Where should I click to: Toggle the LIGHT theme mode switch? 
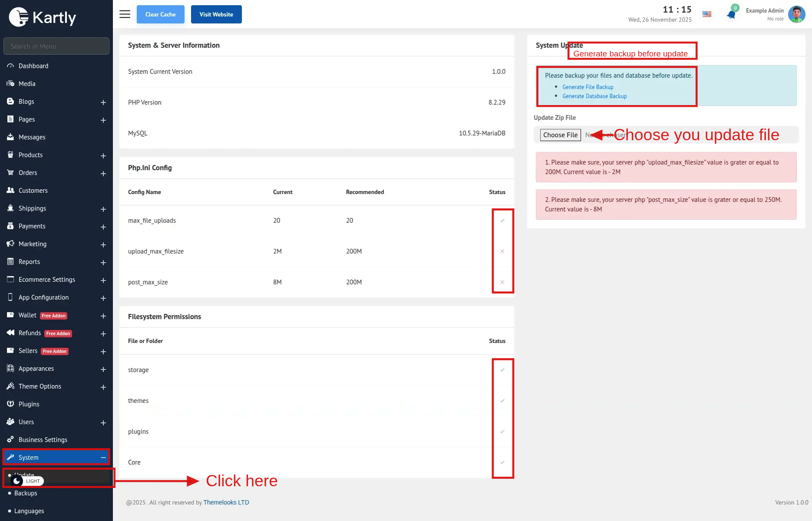coord(27,481)
